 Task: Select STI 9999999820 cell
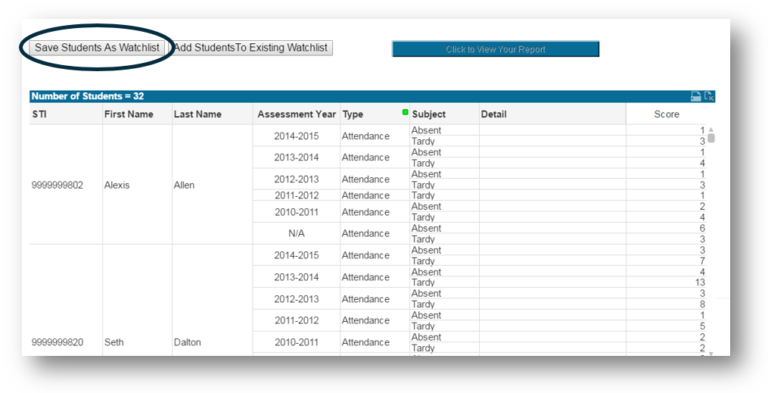coord(57,342)
